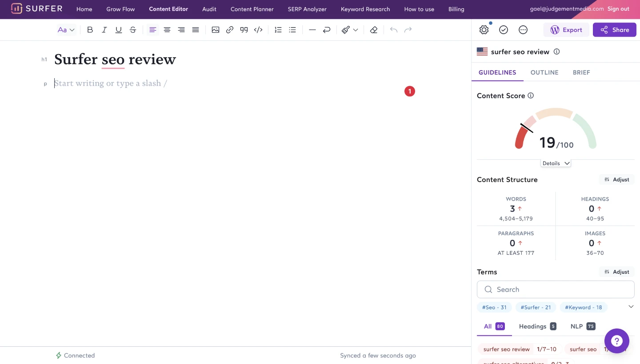Open SERP Analyzer
The width and height of the screenshot is (640, 364).
307,9
